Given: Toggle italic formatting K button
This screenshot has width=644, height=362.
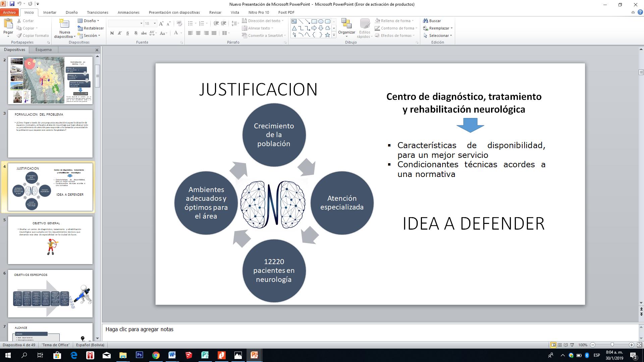Looking at the screenshot, I should 119,33.
